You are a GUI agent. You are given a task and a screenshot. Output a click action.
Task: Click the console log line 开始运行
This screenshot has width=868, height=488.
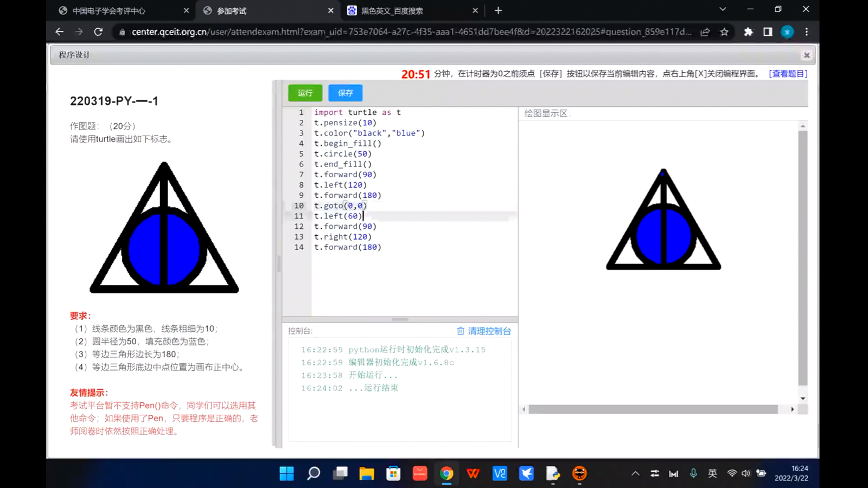(x=349, y=375)
